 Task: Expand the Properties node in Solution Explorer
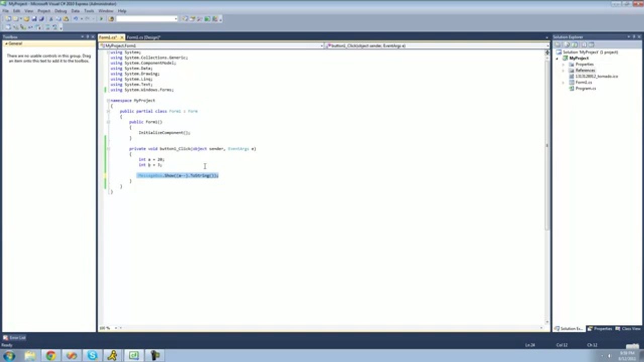[x=563, y=64]
